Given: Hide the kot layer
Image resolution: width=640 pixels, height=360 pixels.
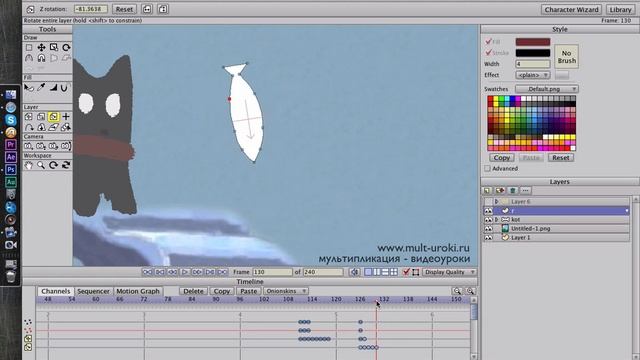Looking at the screenshot, I should point(488,220).
